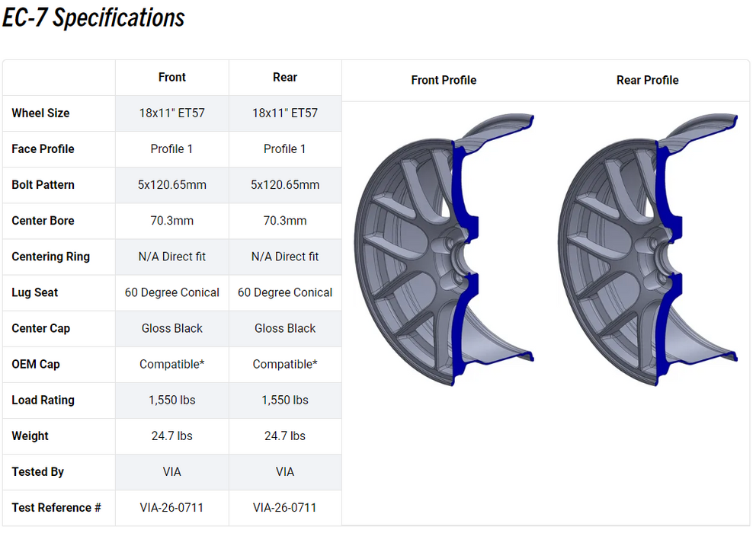Click the Load Rating row label
The width and height of the screenshot is (756, 533).
coord(43,400)
